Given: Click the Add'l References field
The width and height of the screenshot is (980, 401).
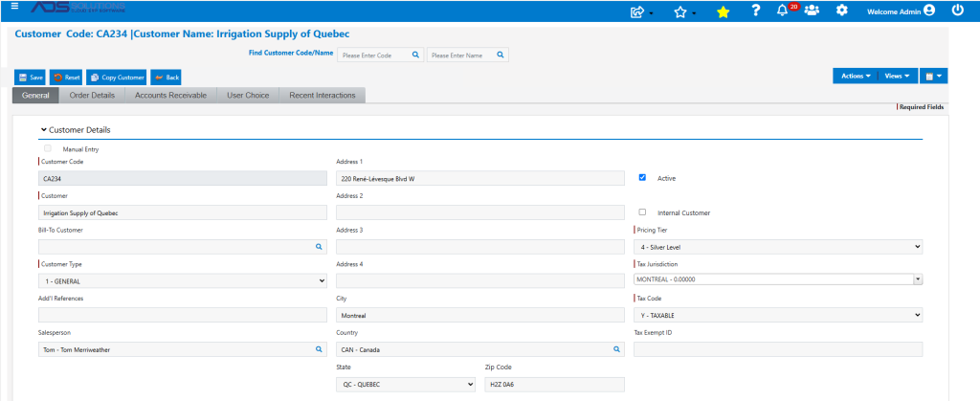Looking at the screenshot, I should 183,316.
